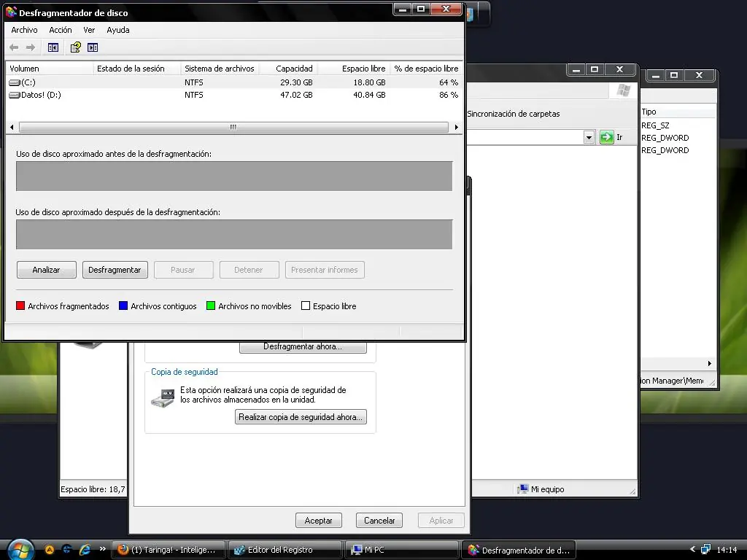Click the Mi equipo status bar icon
The width and height of the screenshot is (747, 560).
pyautogui.click(x=522, y=489)
